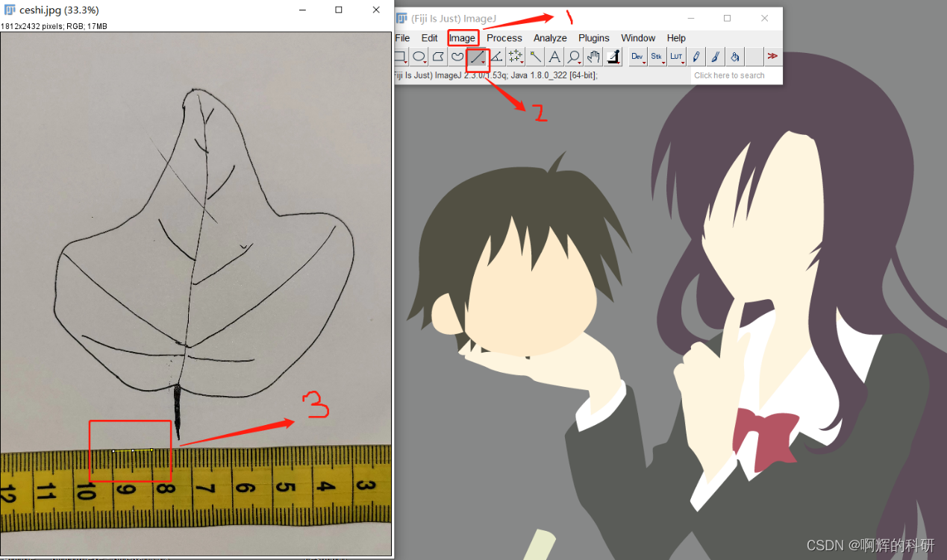The height and width of the screenshot is (560, 947).
Task: Select the Oval selection tool
Action: click(419, 57)
